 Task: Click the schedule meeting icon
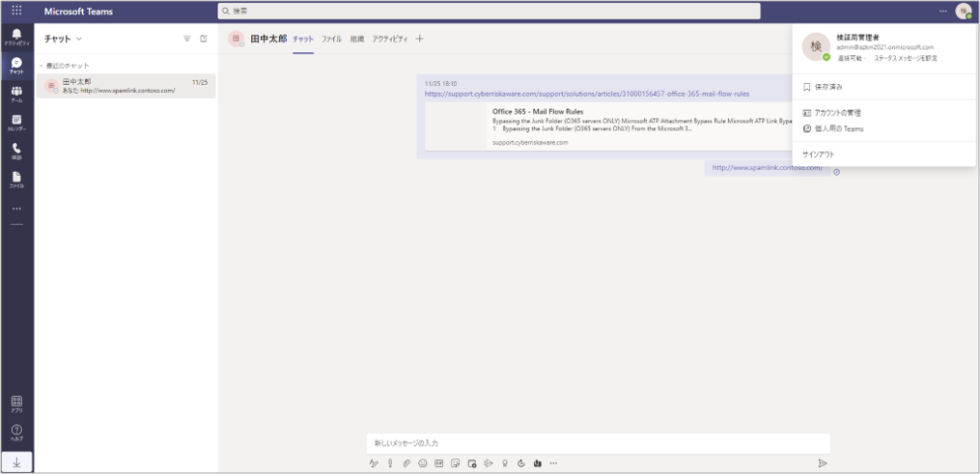472,463
